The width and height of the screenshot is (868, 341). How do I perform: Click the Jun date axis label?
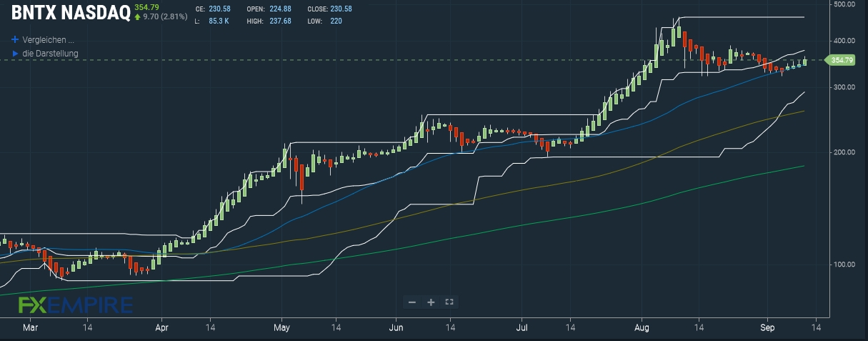click(x=395, y=327)
